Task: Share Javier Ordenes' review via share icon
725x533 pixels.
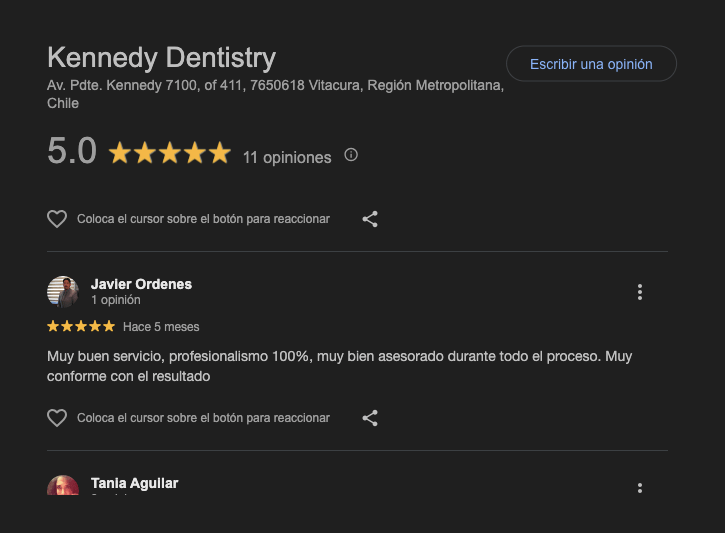Action: [x=370, y=418]
